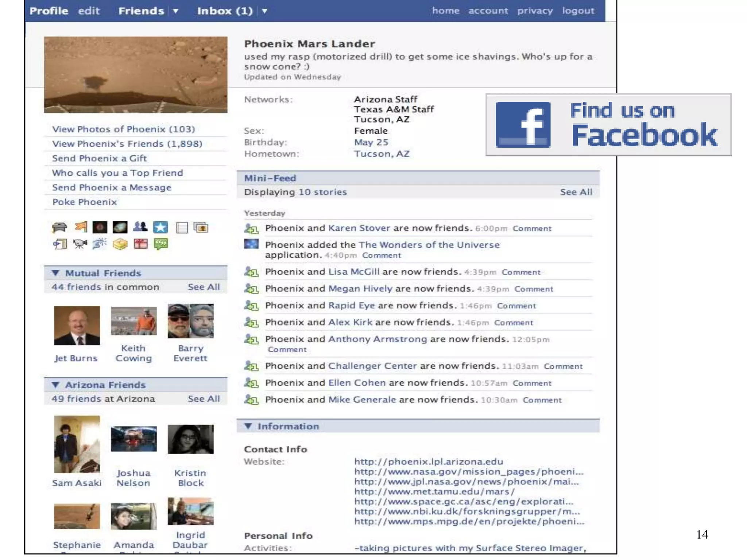Open the Friends dropdown arrow in top bar
Viewport: 747px width, 560px height.
coord(175,11)
